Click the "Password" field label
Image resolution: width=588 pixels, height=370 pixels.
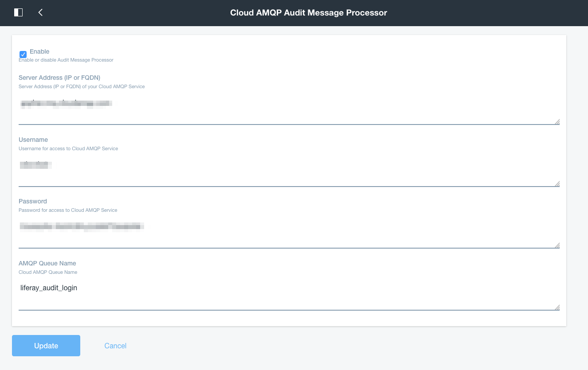point(33,201)
